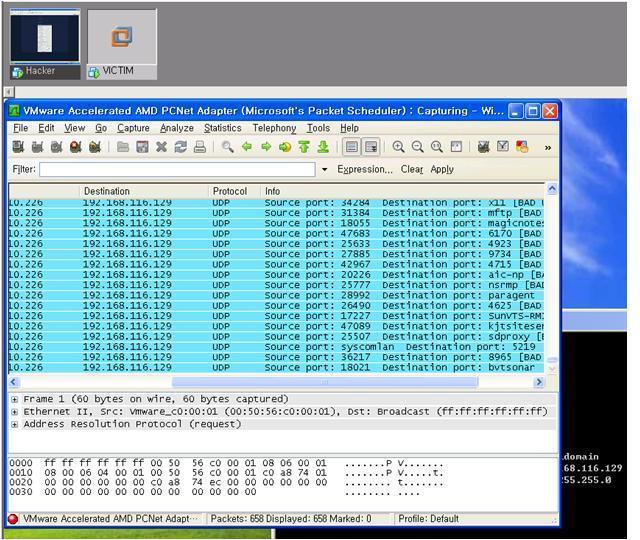Open a capture file icon
The width and height of the screenshot is (640, 540).
pyautogui.click(x=123, y=147)
